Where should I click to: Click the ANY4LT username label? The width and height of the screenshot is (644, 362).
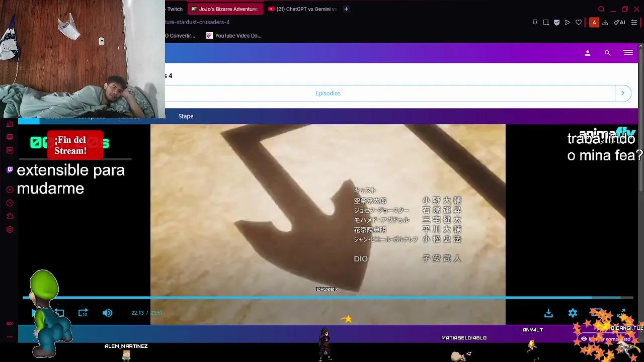(x=532, y=330)
